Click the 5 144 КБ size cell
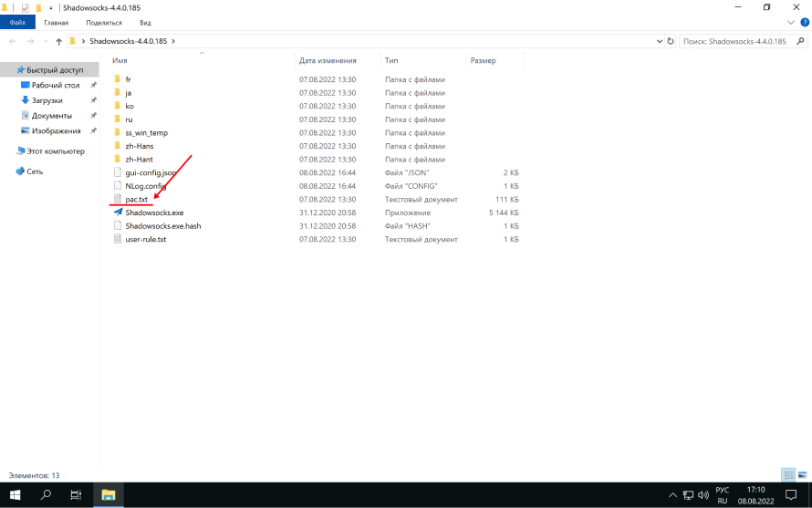812x508 pixels. pyautogui.click(x=504, y=213)
